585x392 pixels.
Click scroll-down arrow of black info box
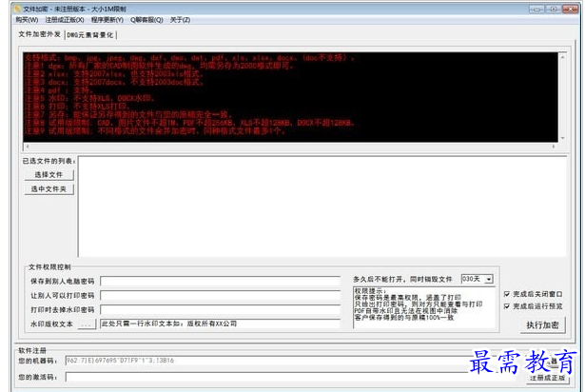click(562, 138)
